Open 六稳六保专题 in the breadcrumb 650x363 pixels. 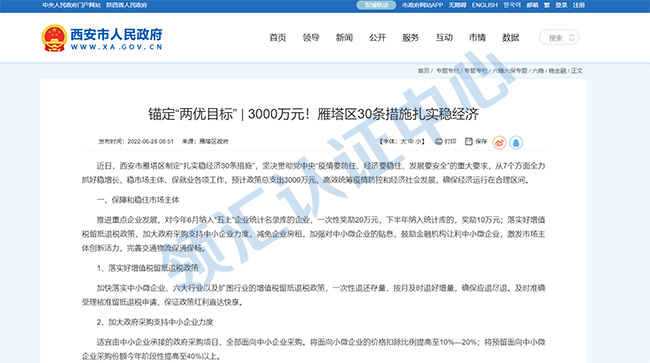pos(509,71)
